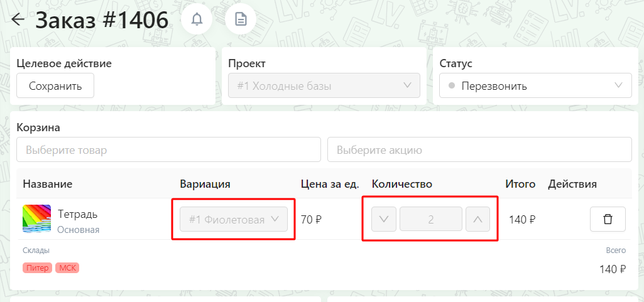Screen dimensions: 644x302
Task: Click the Количество column header
Action: click(x=402, y=184)
